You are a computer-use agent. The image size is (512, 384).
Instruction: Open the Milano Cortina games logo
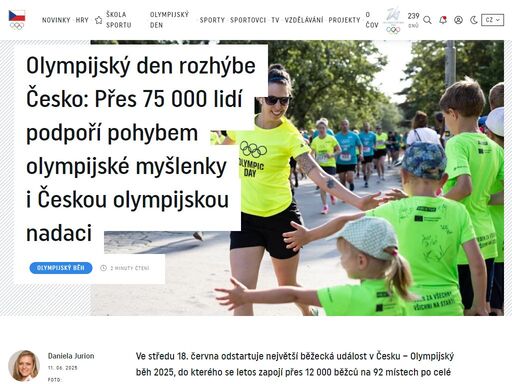point(393,21)
